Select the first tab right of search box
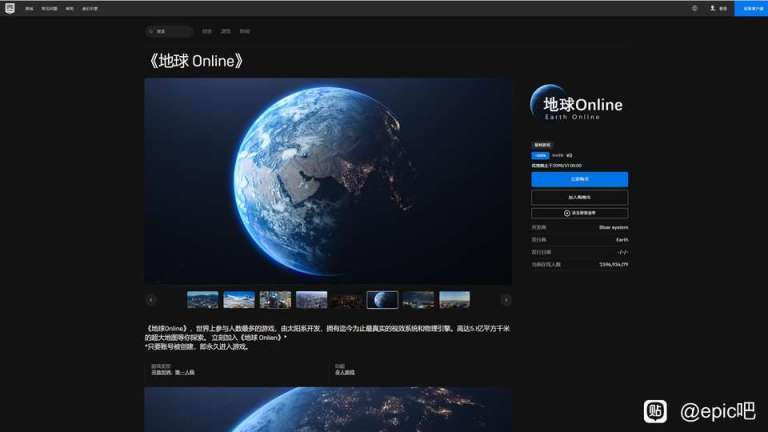This screenshot has height=432, width=768. (x=207, y=31)
